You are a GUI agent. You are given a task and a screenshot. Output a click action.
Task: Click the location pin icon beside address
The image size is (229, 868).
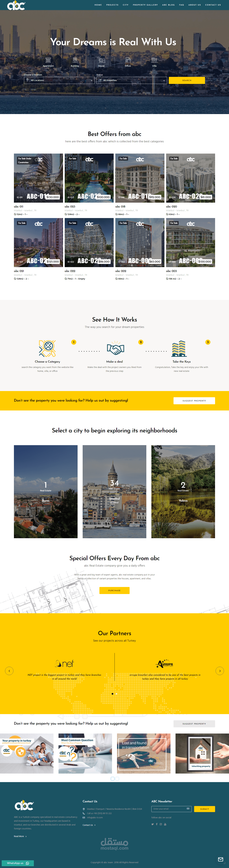point(84,809)
